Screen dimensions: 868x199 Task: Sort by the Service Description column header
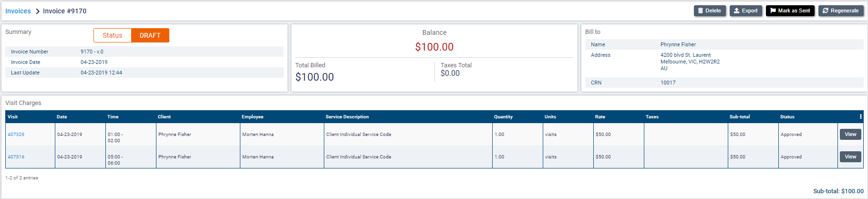pos(347,117)
